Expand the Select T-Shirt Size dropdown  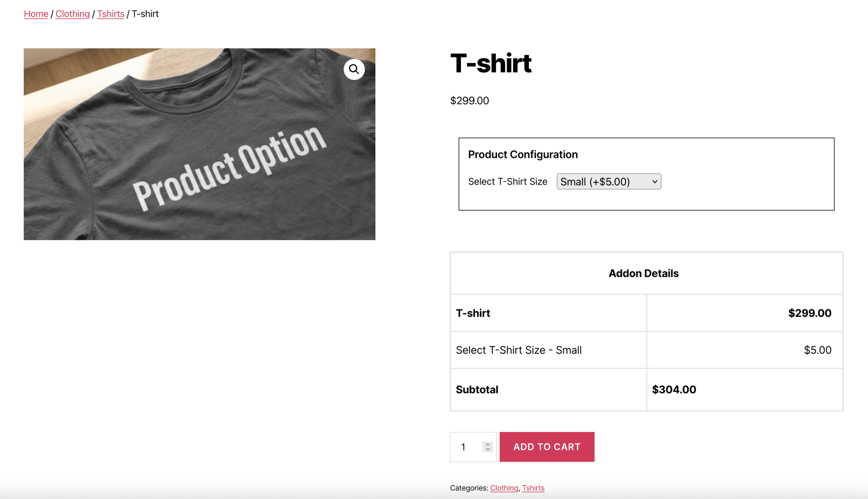(x=609, y=181)
